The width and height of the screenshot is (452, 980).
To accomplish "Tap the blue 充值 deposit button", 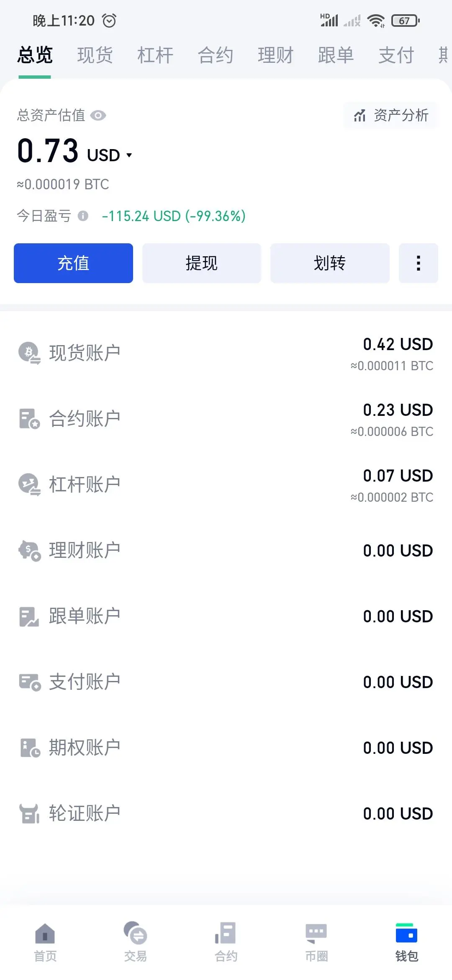I will pyautogui.click(x=73, y=263).
